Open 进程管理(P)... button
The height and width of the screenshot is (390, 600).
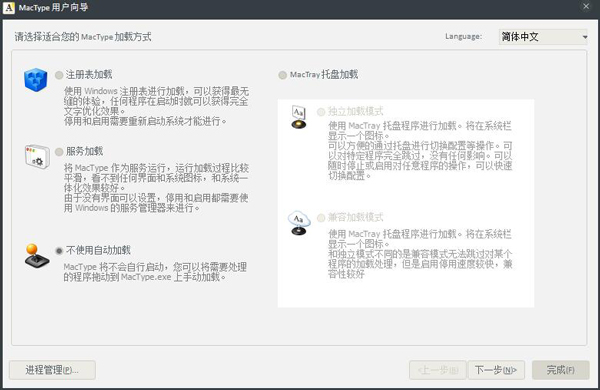click(52, 370)
